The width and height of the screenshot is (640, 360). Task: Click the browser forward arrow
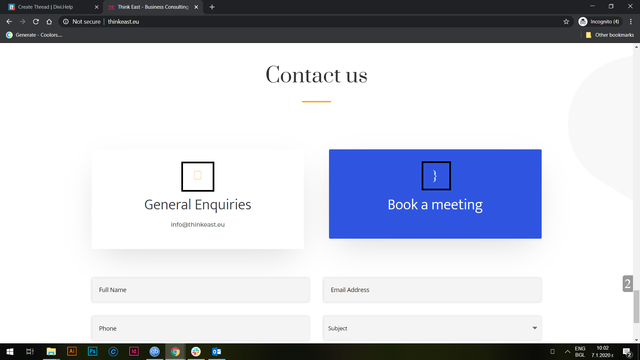pyautogui.click(x=22, y=22)
